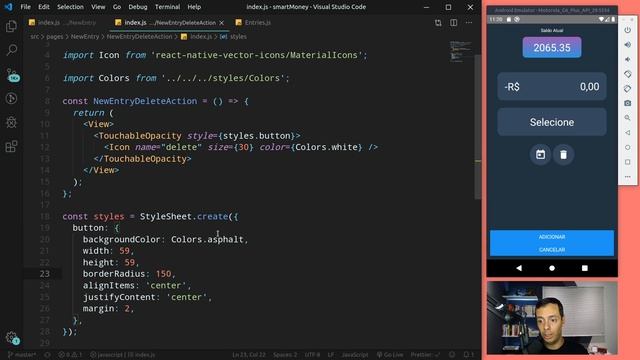
Task: Click the code minimap preview
Action: click(461, 51)
